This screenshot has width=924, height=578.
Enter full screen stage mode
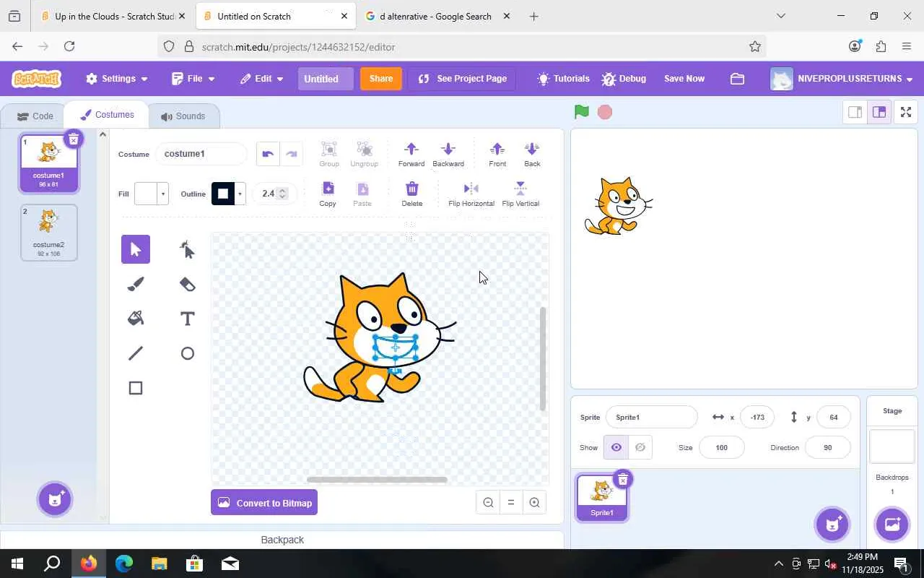coord(905,112)
